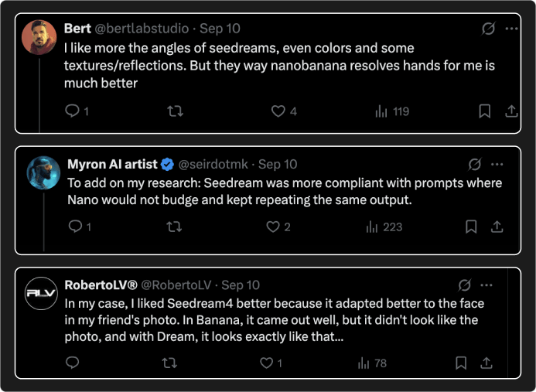Click Grok icon on Bert's tweet
Viewport: 536px width, 392px height.
click(x=488, y=29)
